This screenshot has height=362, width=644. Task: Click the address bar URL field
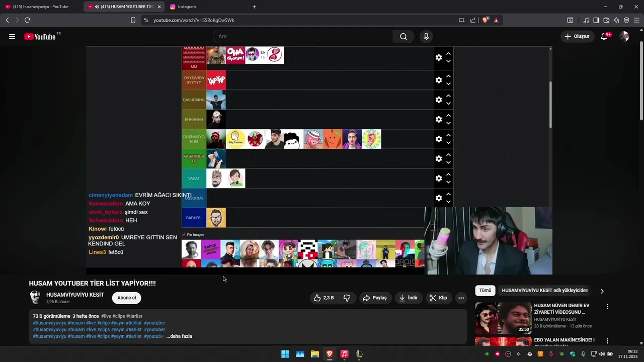click(x=302, y=20)
